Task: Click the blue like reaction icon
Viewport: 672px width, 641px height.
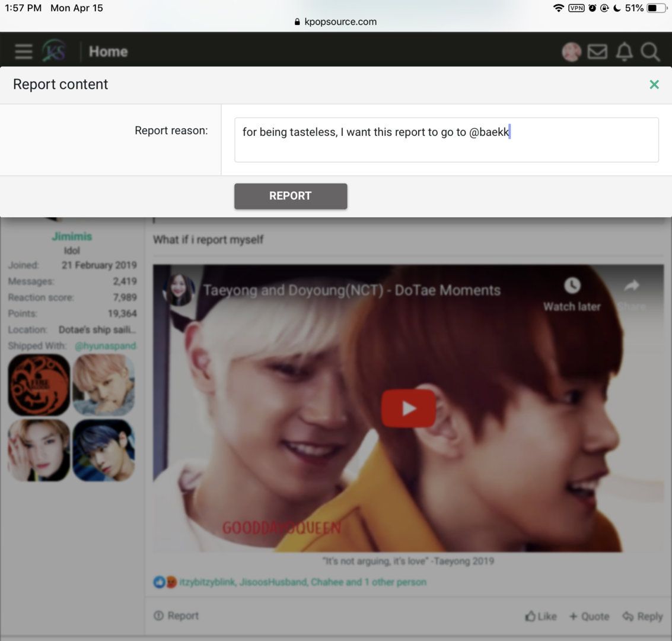Action: point(159,582)
